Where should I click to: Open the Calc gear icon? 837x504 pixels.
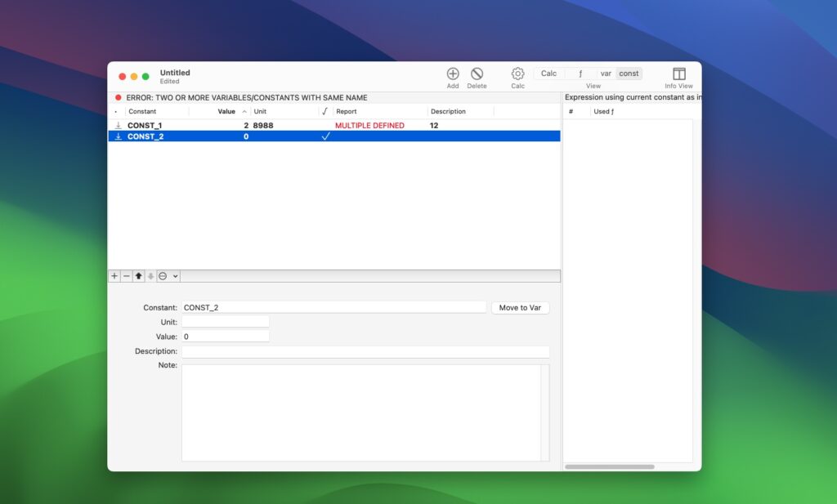coord(517,72)
